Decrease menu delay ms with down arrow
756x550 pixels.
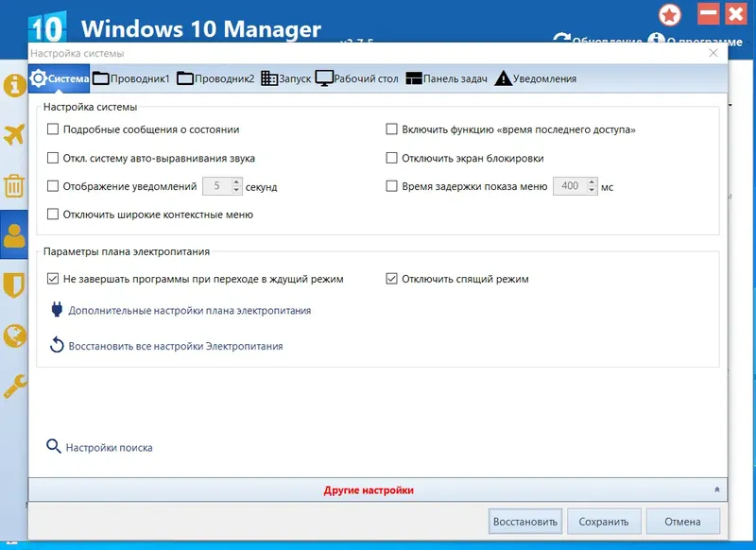(x=593, y=190)
